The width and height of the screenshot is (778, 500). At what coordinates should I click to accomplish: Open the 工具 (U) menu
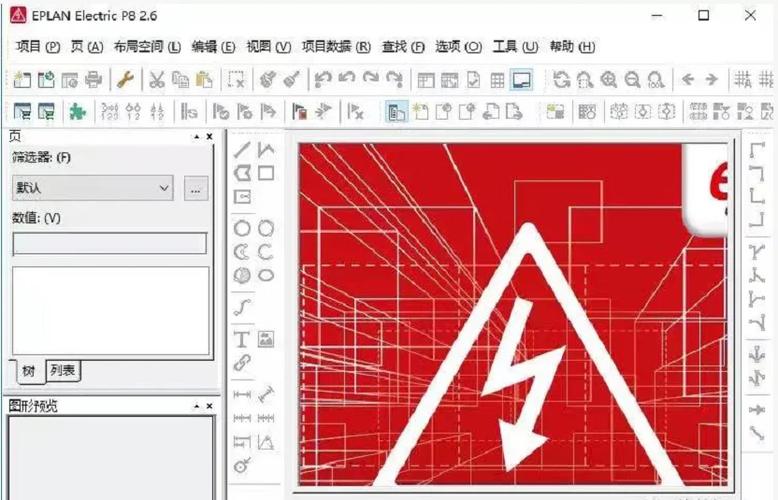[x=515, y=47]
